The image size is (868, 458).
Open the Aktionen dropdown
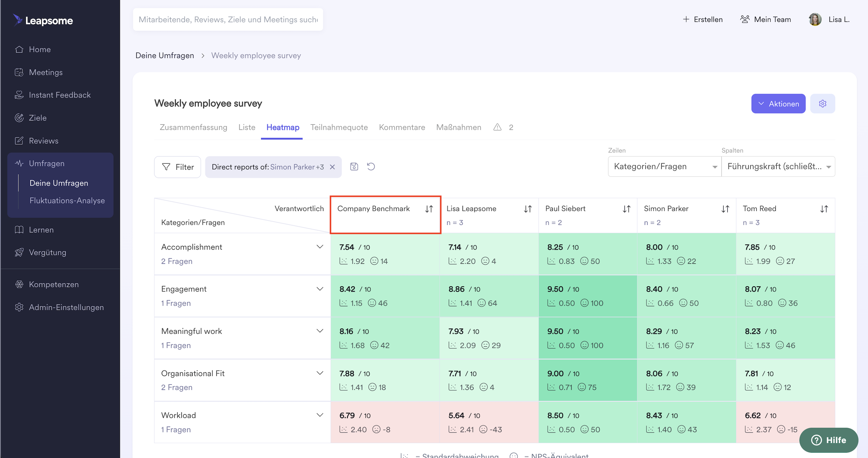(778, 104)
